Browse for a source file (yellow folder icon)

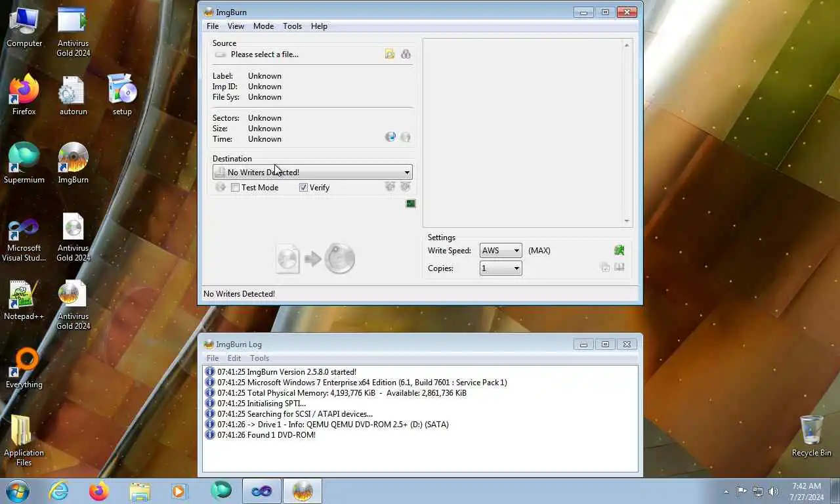pyautogui.click(x=390, y=54)
